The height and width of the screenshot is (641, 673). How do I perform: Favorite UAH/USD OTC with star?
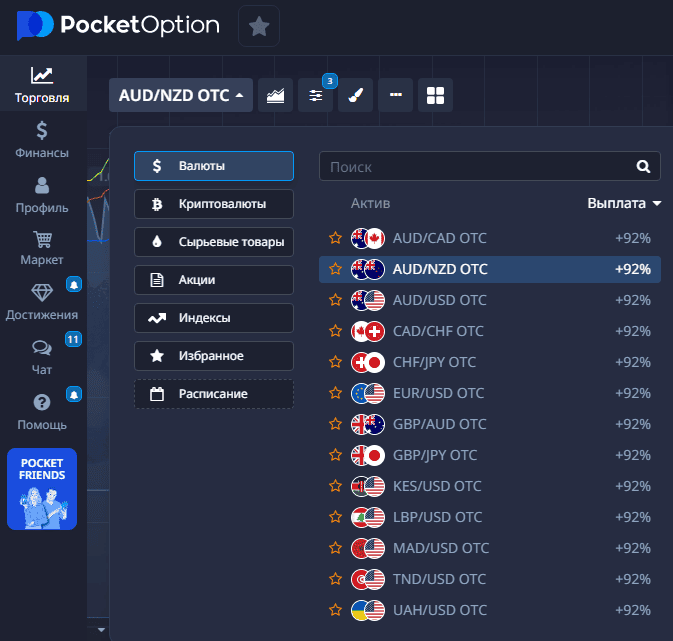pos(335,610)
